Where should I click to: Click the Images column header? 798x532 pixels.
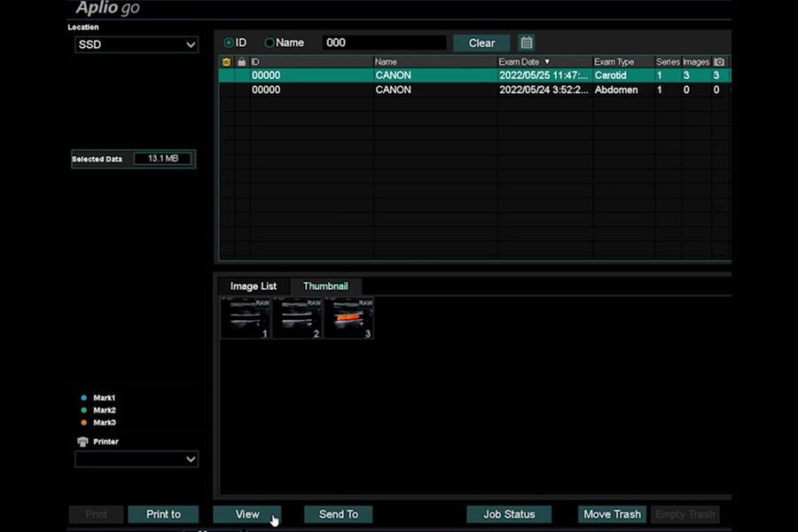click(696, 62)
